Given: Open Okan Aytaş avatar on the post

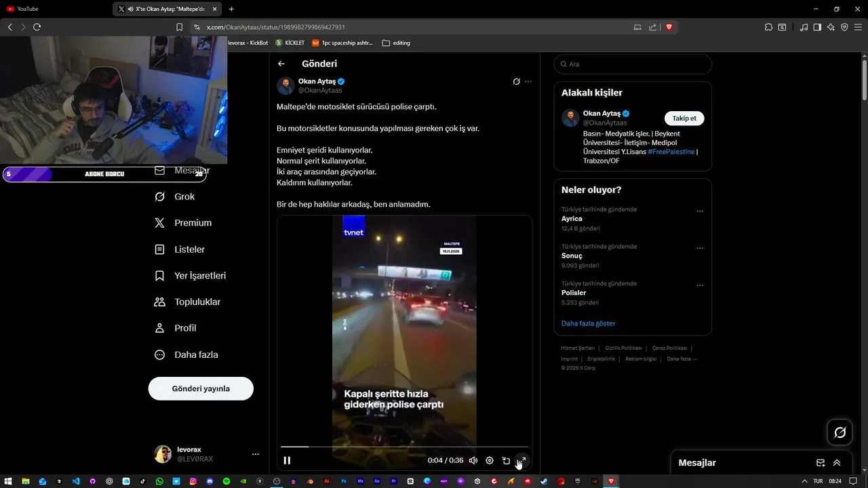Looking at the screenshot, I should (285, 85).
